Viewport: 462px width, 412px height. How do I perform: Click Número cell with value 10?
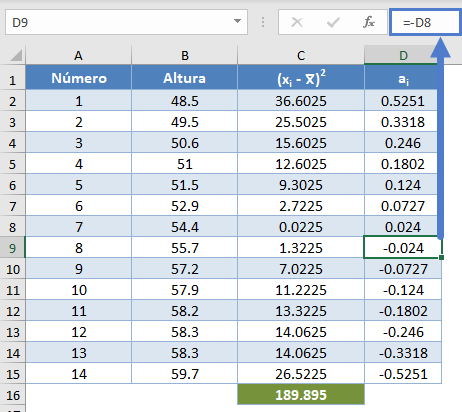79,290
